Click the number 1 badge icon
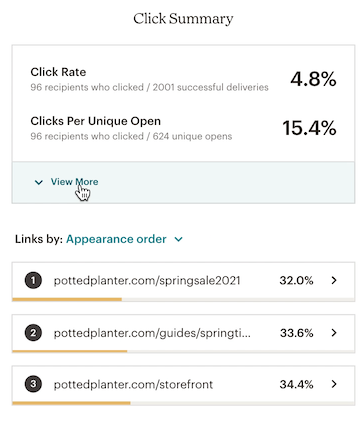 pyautogui.click(x=33, y=281)
